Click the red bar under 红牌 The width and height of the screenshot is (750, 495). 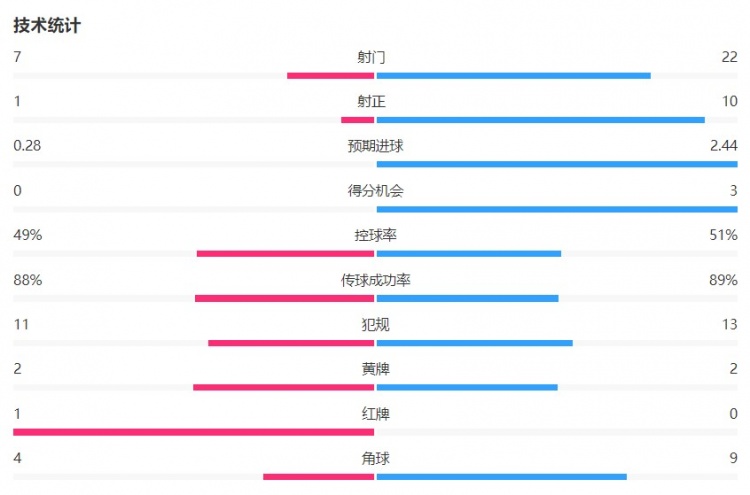click(193, 432)
